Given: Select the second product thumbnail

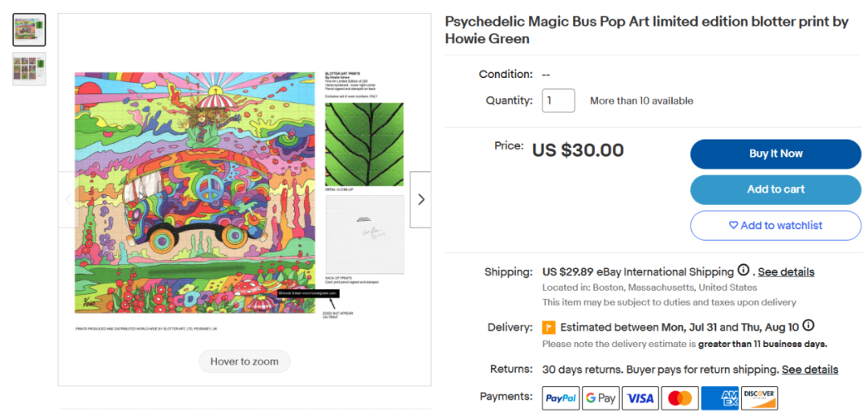Looking at the screenshot, I should (x=29, y=69).
